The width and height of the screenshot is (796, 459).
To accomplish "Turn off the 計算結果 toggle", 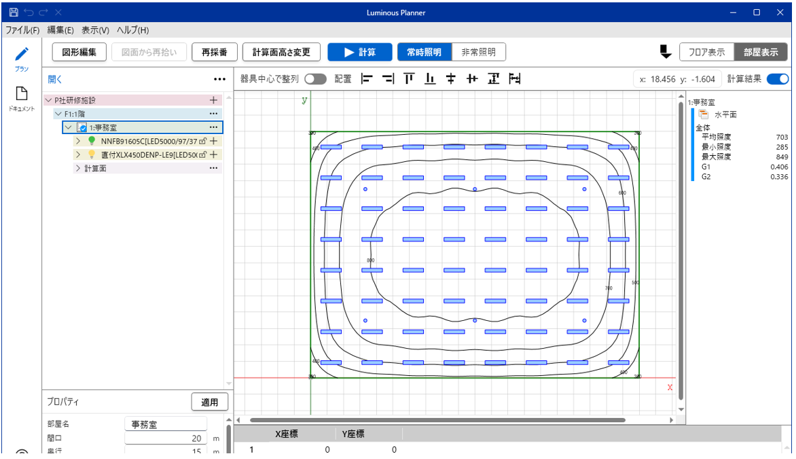I will tap(777, 79).
